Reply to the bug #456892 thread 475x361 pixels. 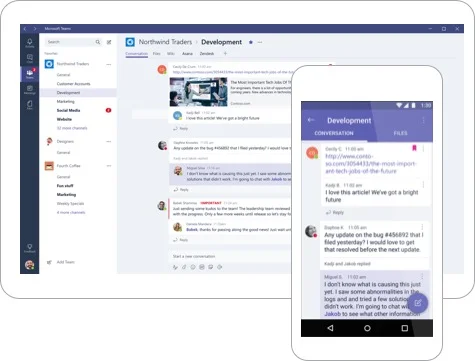pyautogui.click(x=181, y=190)
